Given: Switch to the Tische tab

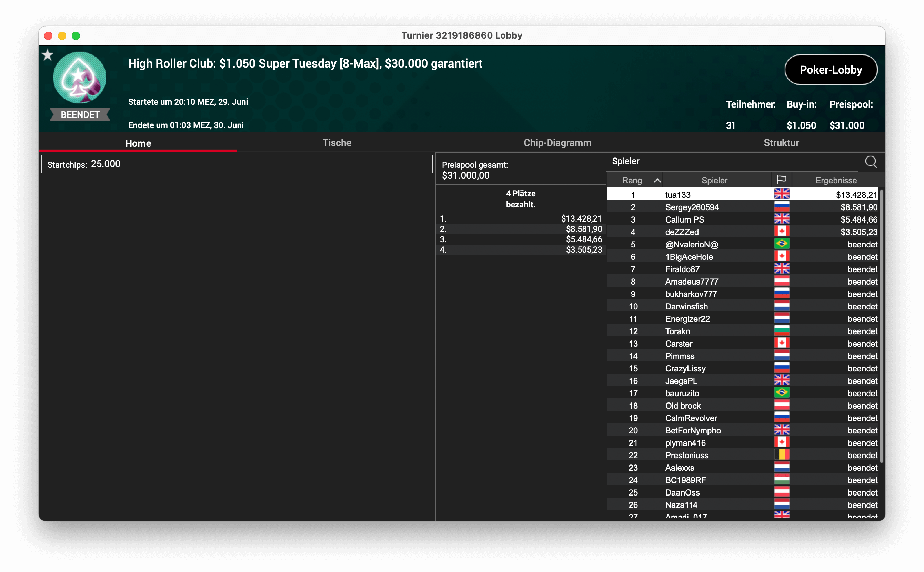Looking at the screenshot, I should [337, 143].
